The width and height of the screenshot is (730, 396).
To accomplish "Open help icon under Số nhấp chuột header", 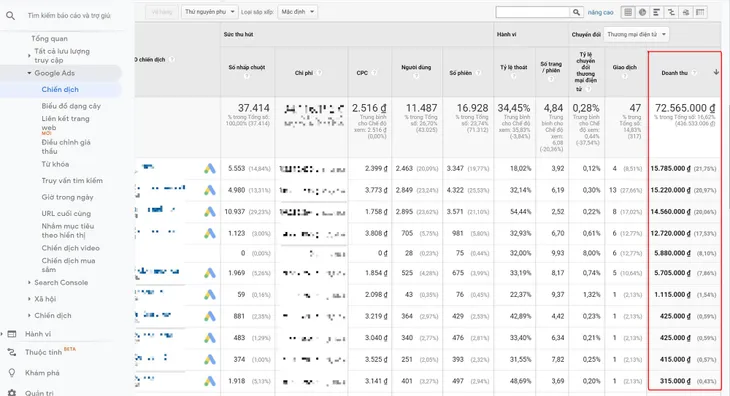I will pyautogui.click(x=247, y=76).
